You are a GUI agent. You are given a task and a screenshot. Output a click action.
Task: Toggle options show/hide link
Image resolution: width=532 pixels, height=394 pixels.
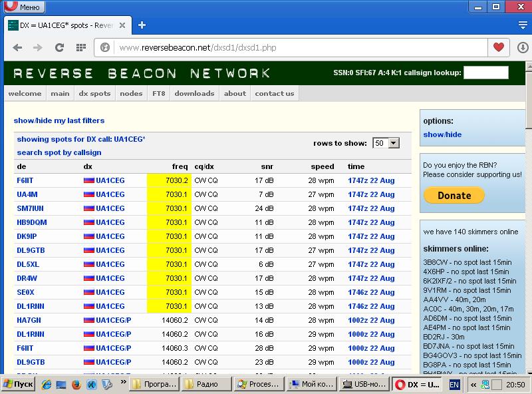pyautogui.click(x=442, y=134)
